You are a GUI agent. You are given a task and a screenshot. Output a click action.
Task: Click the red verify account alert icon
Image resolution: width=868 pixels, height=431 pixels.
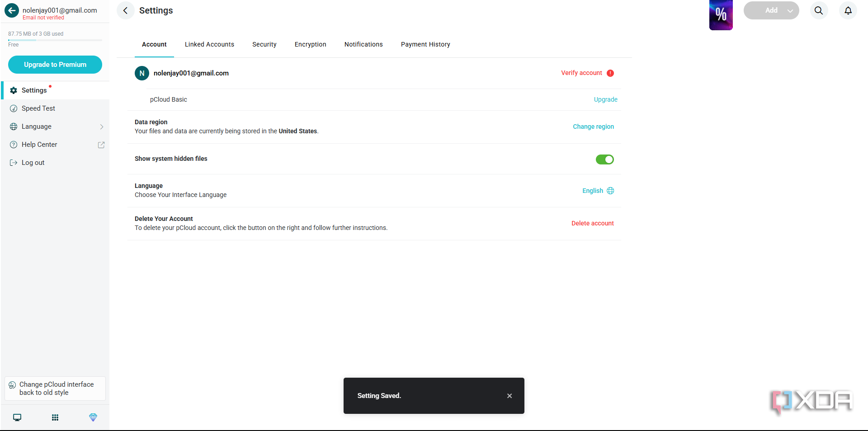610,73
